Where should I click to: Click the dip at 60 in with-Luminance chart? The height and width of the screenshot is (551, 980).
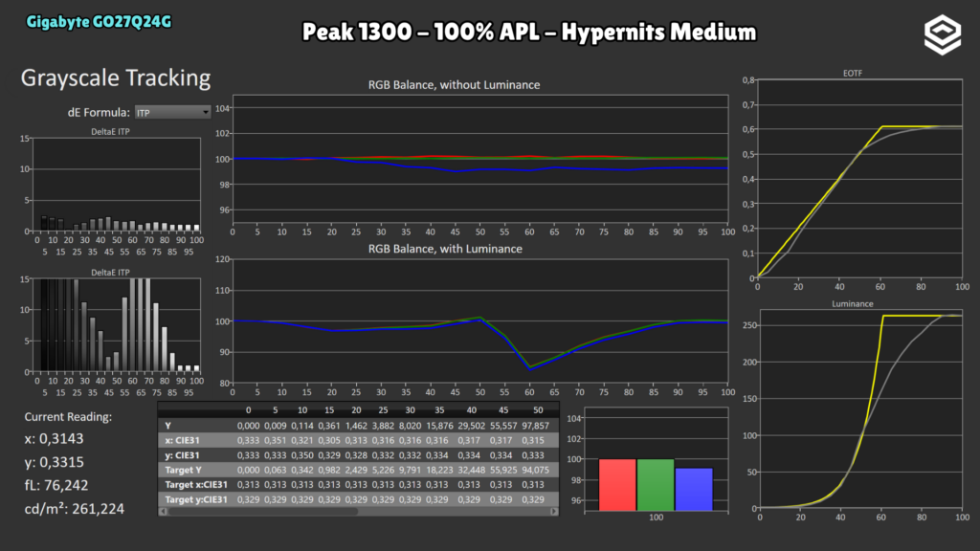click(530, 368)
